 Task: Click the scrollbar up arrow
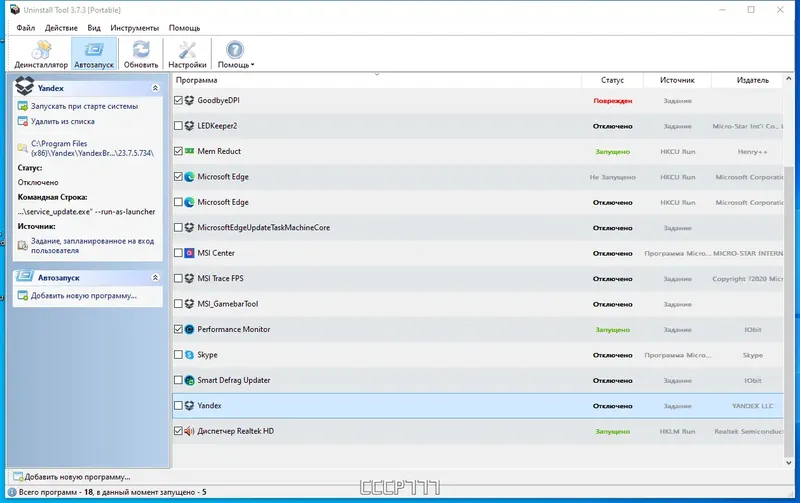789,79
